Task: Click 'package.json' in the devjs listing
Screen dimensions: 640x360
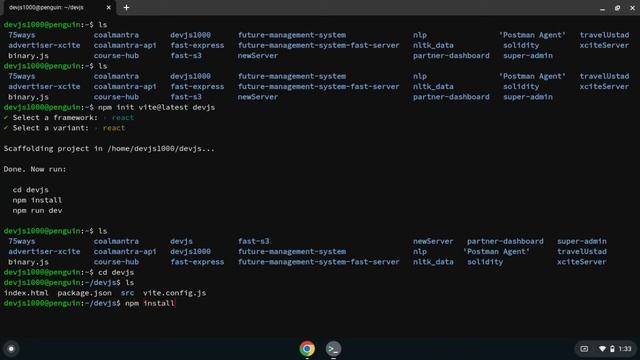Action: pos(84,293)
